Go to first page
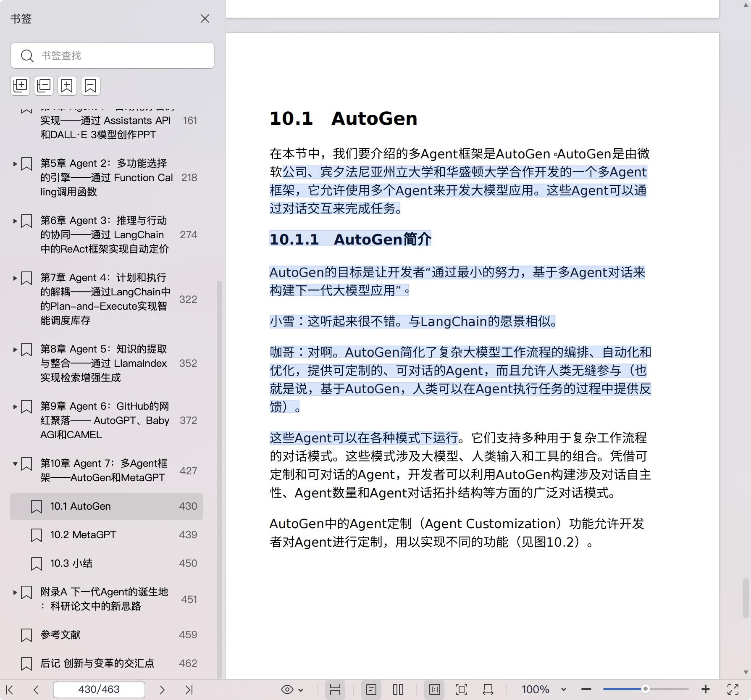Viewport: 751px width, 700px height. coord(10,689)
